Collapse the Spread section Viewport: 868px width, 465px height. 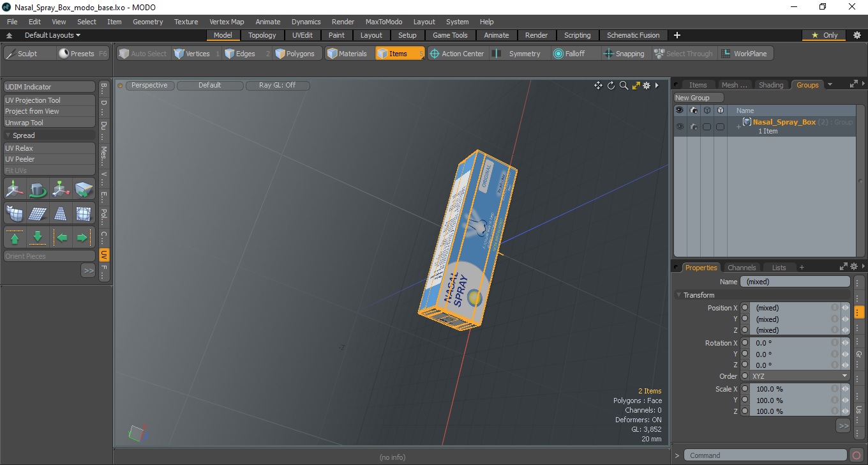(x=8, y=135)
